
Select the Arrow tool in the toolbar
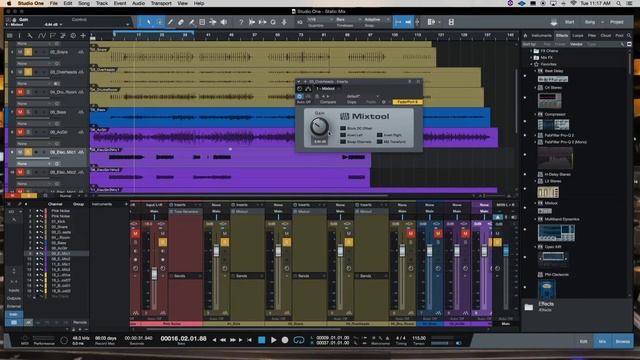coord(149,22)
